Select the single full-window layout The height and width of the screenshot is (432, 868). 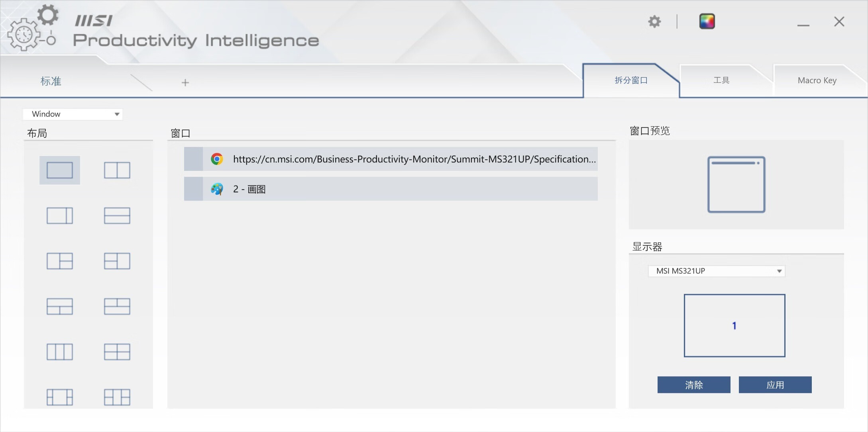tap(60, 170)
